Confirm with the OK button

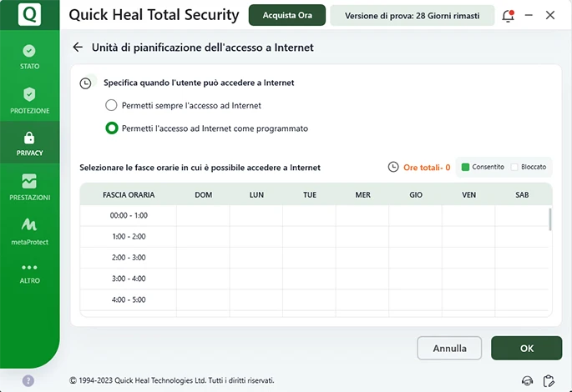pyautogui.click(x=526, y=348)
